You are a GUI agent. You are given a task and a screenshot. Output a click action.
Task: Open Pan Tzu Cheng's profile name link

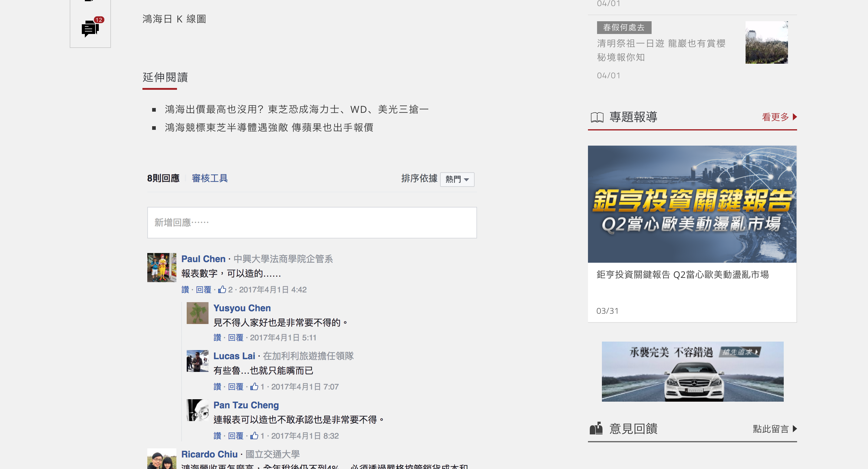[246, 405]
